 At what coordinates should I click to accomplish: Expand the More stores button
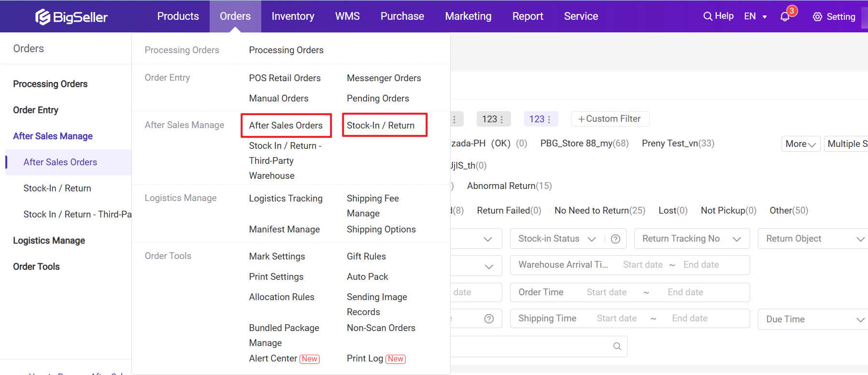(800, 144)
